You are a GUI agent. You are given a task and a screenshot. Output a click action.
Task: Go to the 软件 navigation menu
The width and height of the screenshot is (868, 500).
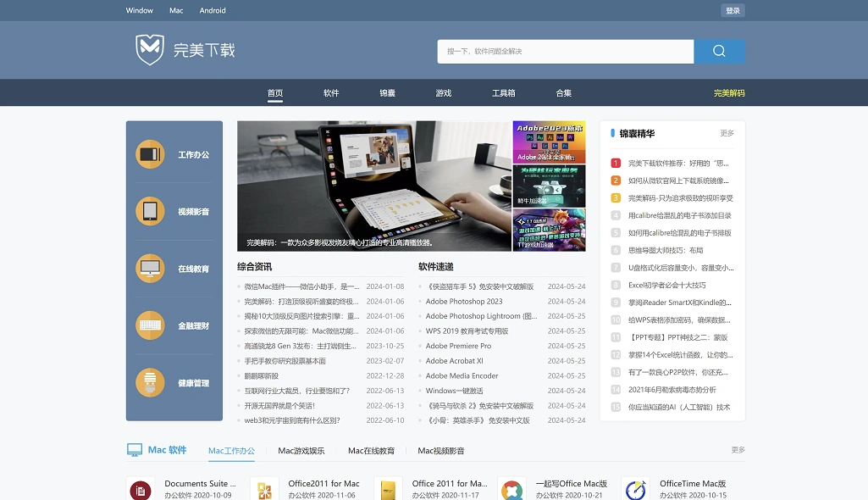click(331, 93)
